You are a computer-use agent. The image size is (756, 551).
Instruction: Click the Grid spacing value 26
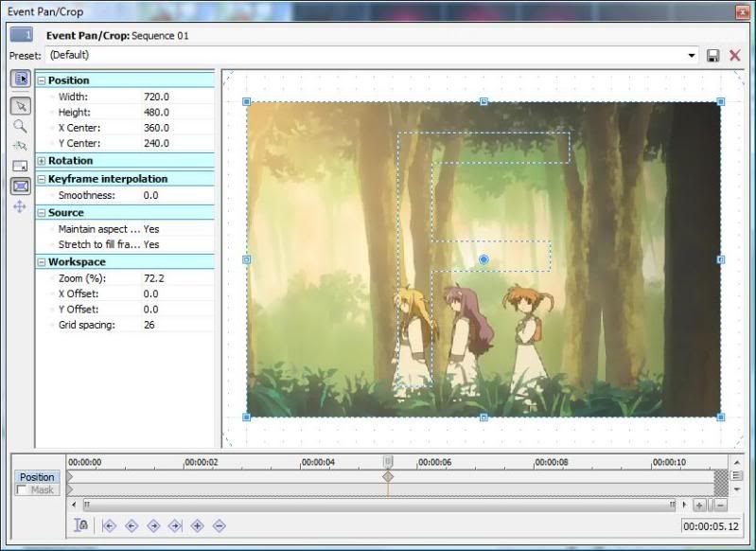tap(149, 325)
